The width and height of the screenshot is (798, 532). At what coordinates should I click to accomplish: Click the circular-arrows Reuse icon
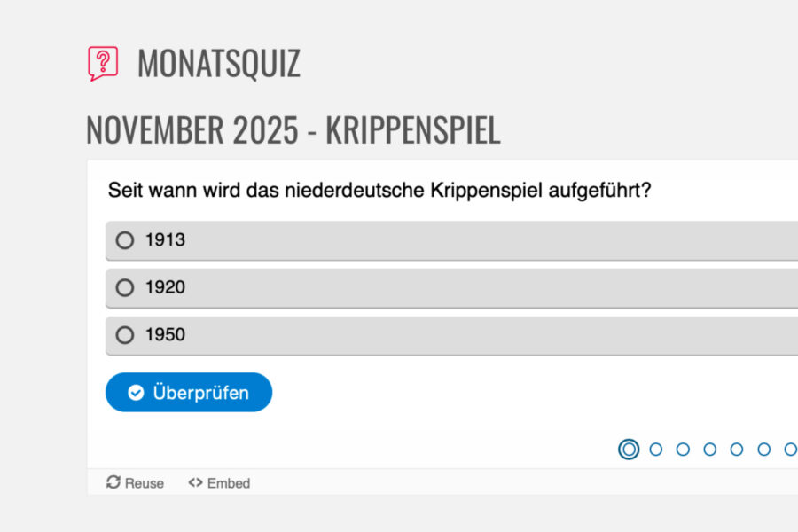(x=113, y=483)
